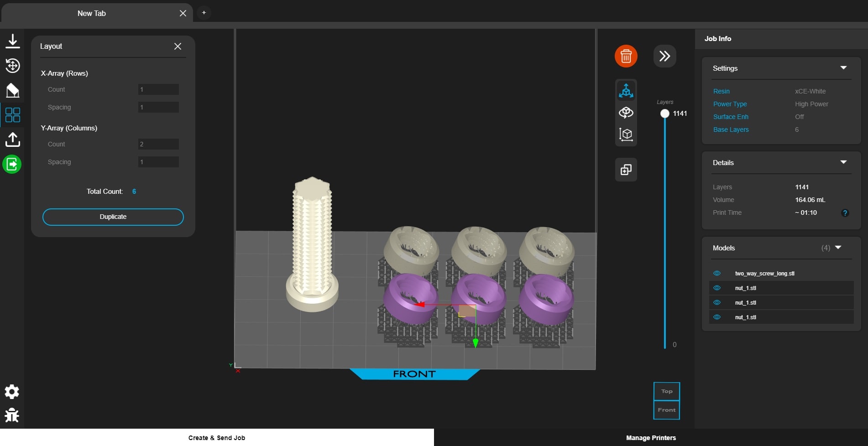Toggle visibility of two_way_screw_long.stl

717,274
